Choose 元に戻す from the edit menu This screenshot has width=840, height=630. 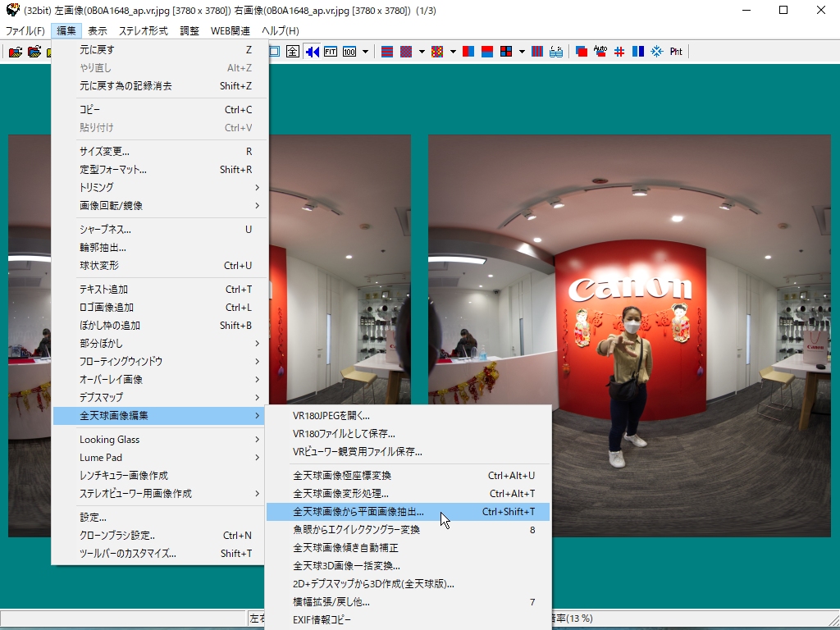tap(160, 50)
